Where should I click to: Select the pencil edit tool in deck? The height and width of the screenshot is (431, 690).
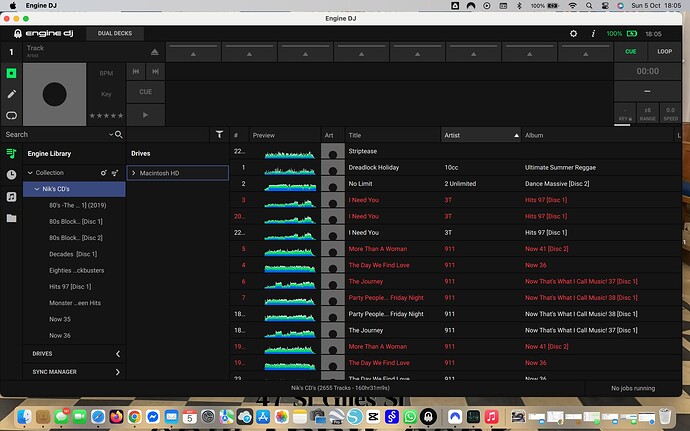pos(11,94)
